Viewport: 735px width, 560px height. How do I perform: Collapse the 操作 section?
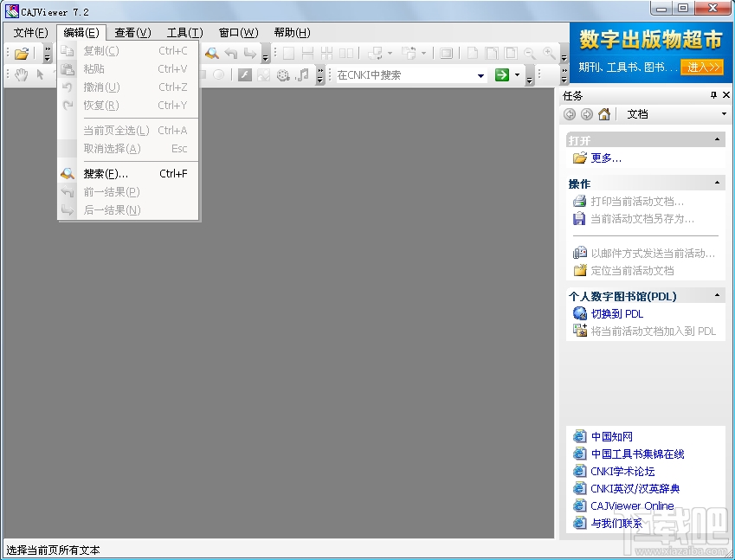718,183
